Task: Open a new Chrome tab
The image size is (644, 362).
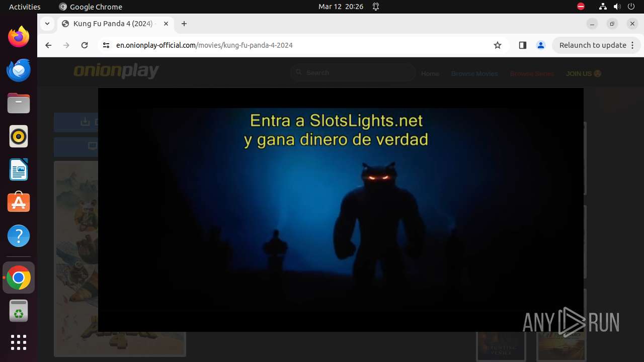Action: coord(184,24)
